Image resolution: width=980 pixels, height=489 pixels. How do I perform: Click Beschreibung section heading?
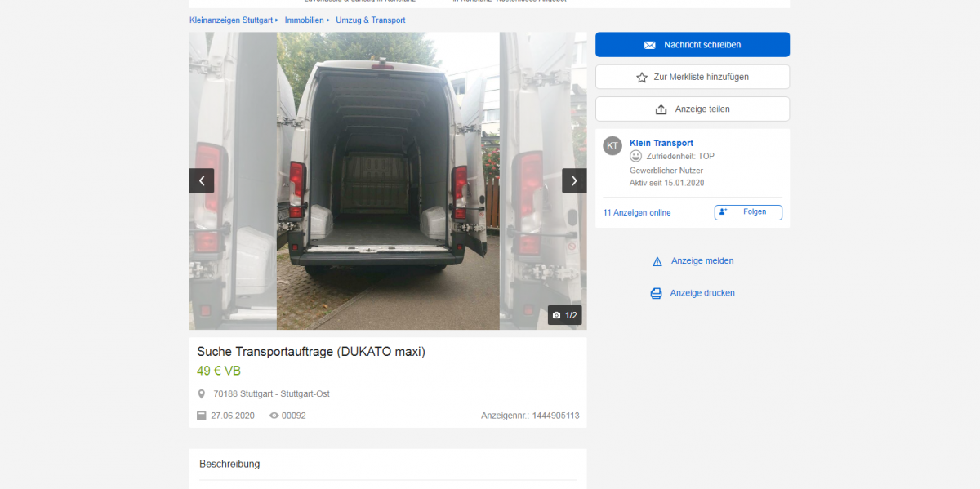229,464
